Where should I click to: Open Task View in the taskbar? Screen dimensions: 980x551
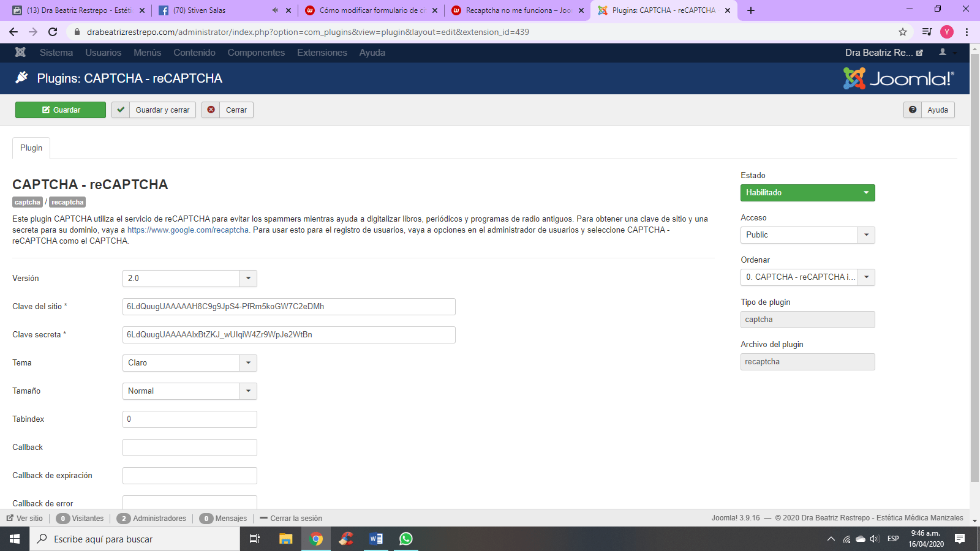coord(255,539)
